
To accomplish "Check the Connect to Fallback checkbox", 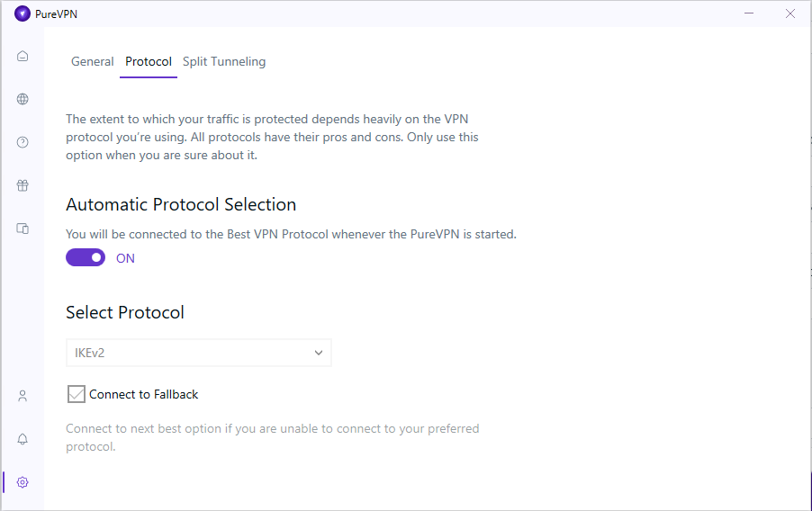I will (x=77, y=394).
